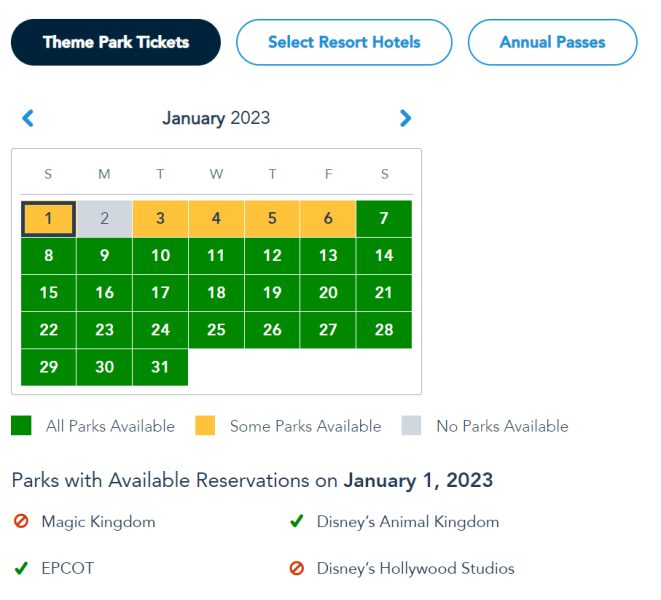Screen dimensions: 661x600
Task: Click the January 2023 month heading
Action: coord(216,118)
